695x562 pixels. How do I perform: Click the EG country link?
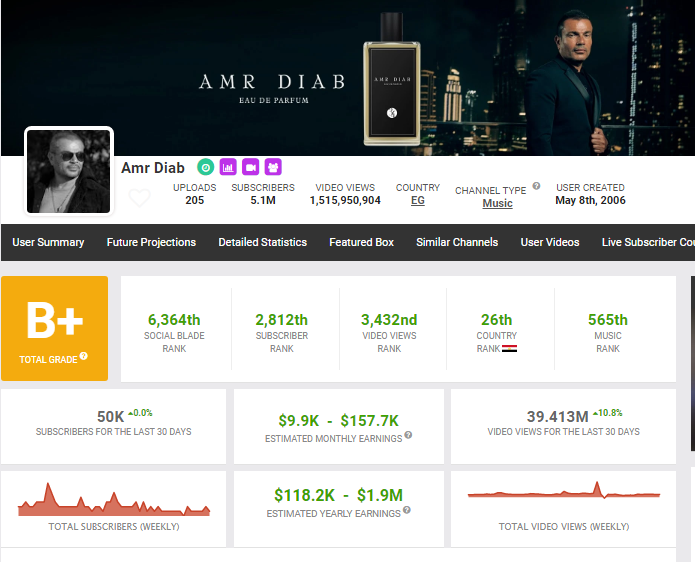click(x=417, y=201)
